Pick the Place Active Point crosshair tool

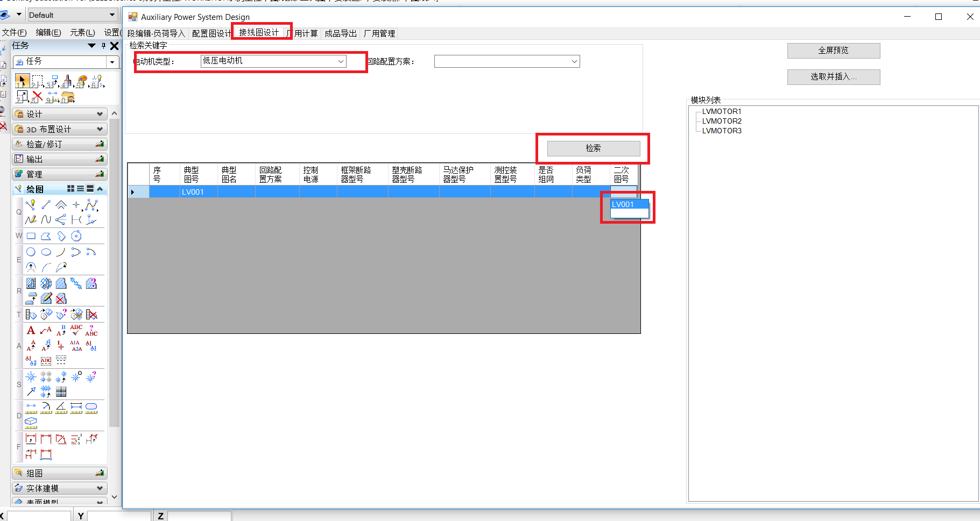point(76,205)
